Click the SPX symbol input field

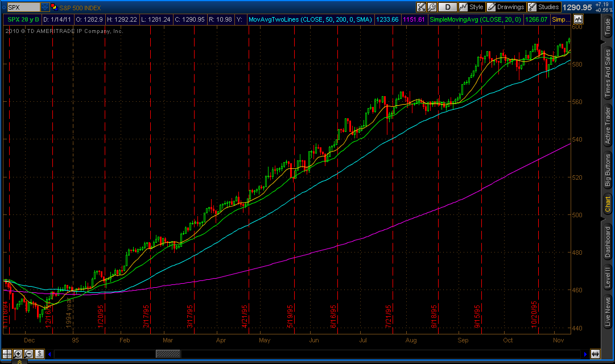coord(23,7)
